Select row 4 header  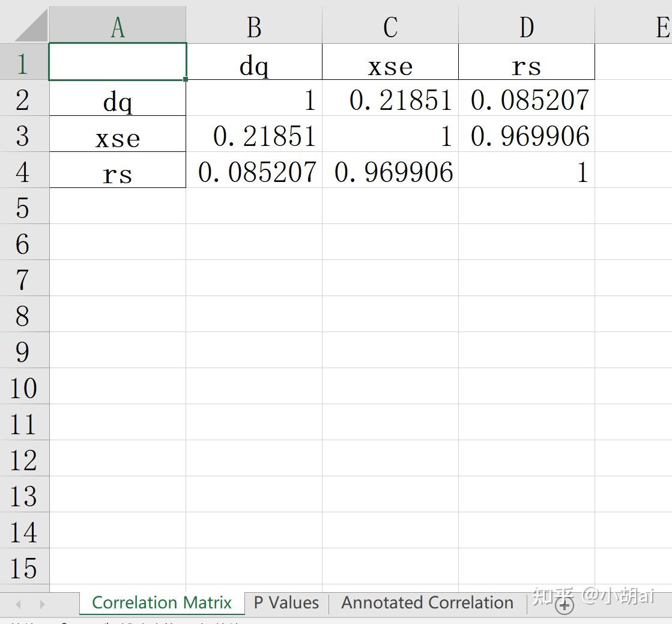[25, 170]
